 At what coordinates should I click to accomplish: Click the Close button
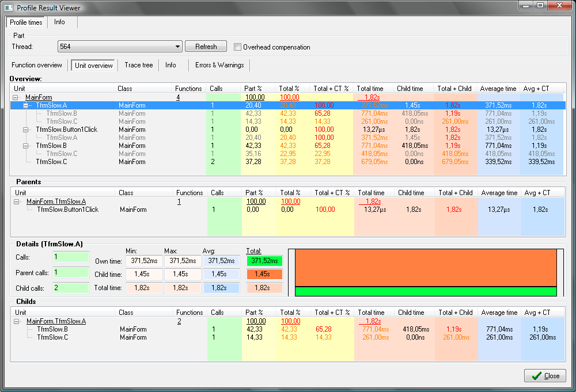pos(545,375)
